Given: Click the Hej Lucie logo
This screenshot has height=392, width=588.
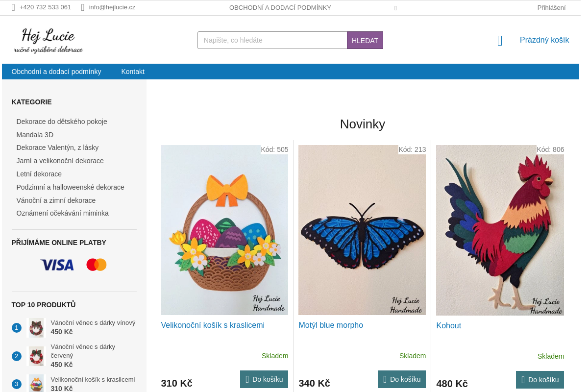Looking at the screenshot, I should [48, 41].
